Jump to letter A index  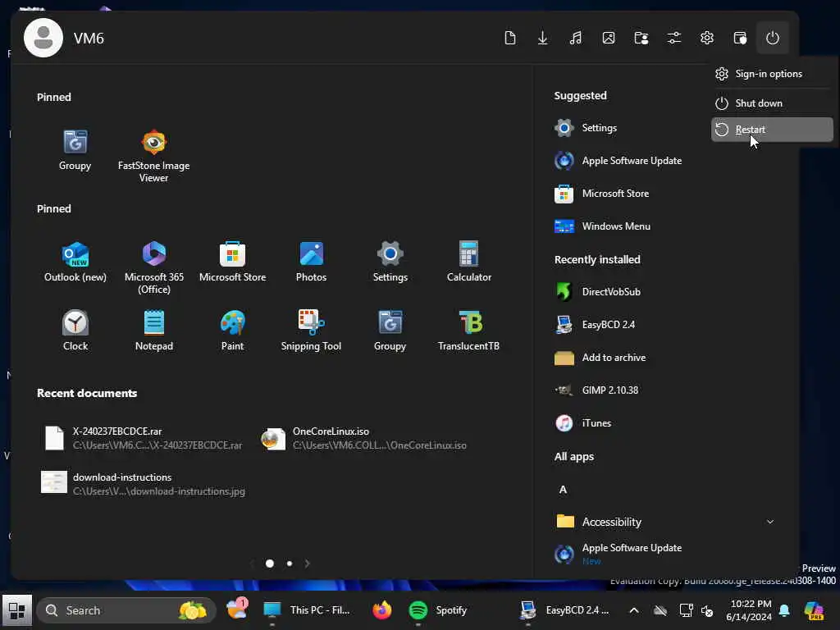click(563, 489)
